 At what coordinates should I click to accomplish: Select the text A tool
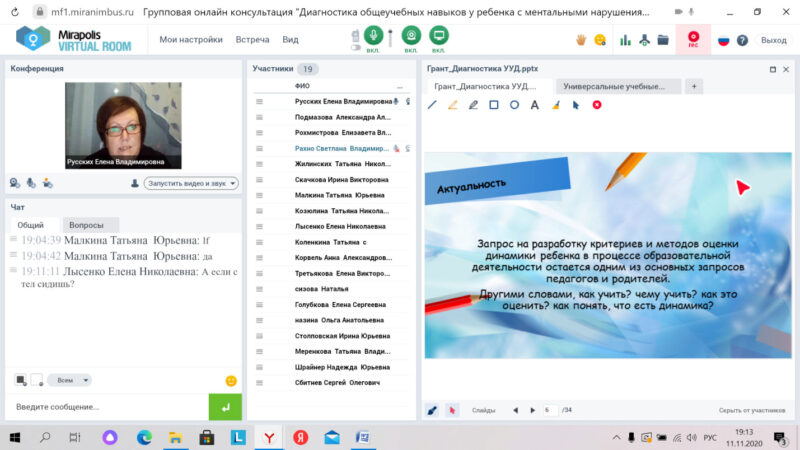535,105
